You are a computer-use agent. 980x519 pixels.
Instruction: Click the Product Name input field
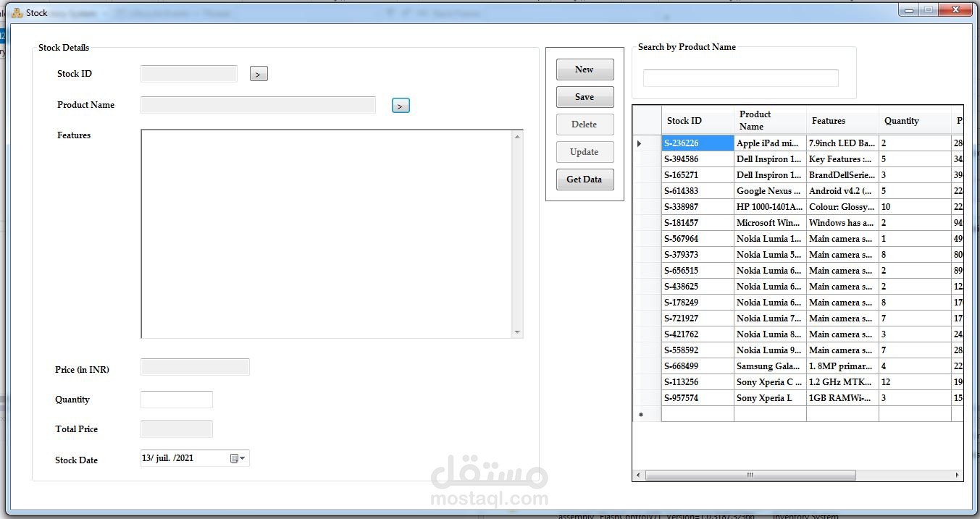(x=258, y=105)
